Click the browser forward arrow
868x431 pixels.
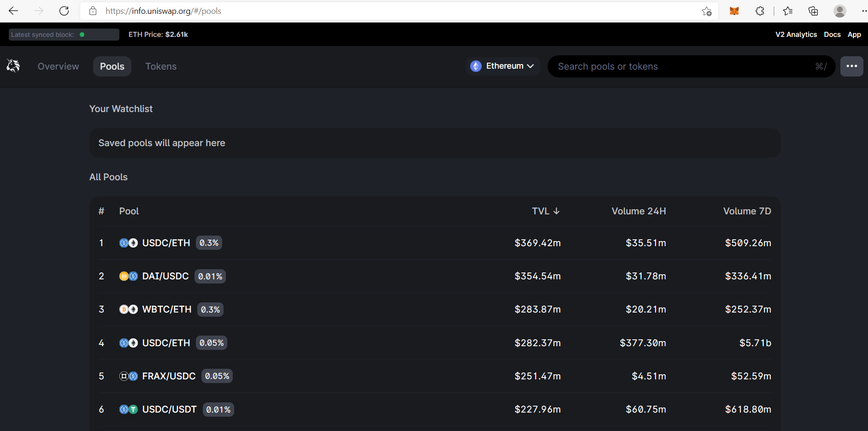(39, 11)
